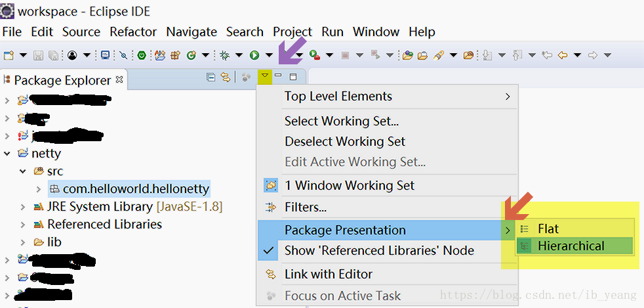Expand JRE System Library node
644x308 pixels.
pyautogui.click(x=23, y=207)
